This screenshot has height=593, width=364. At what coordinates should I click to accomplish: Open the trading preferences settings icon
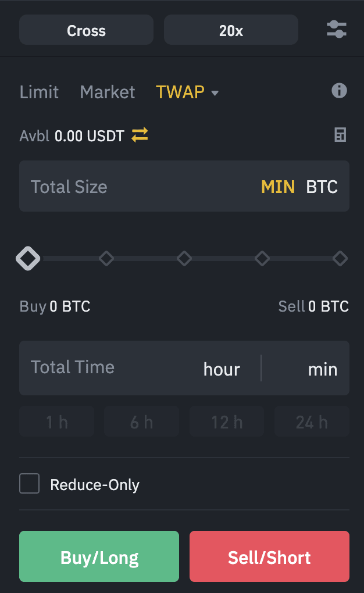(x=337, y=30)
